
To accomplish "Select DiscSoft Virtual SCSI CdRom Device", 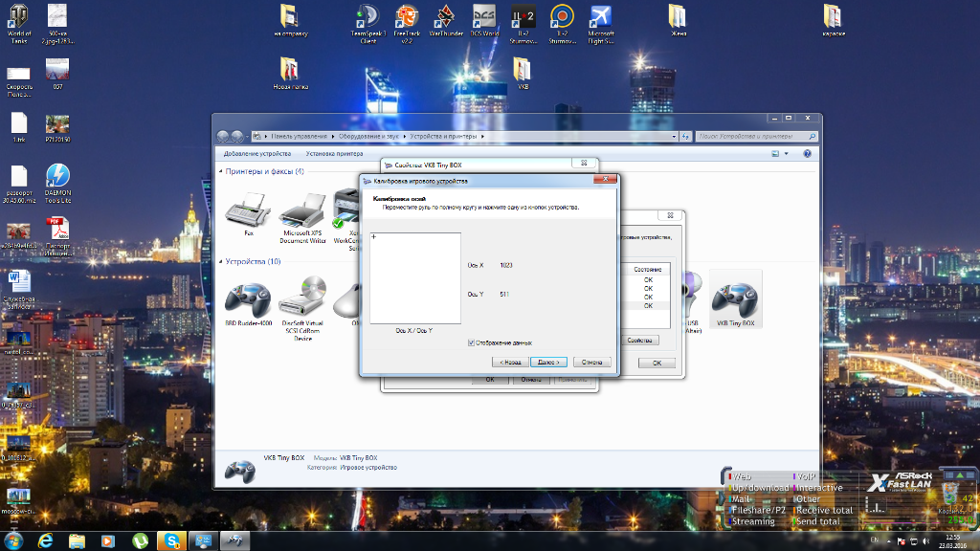I will click(x=302, y=309).
